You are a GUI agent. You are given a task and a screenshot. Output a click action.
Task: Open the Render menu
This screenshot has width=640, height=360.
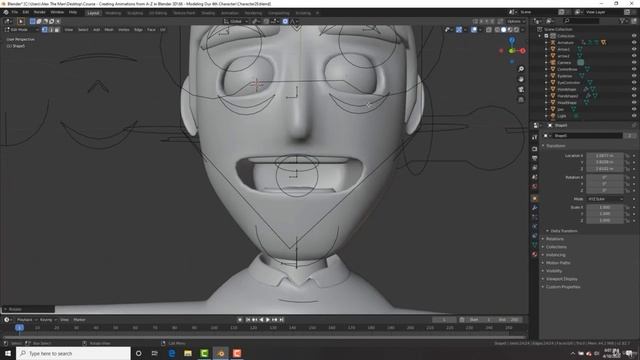[40, 12]
